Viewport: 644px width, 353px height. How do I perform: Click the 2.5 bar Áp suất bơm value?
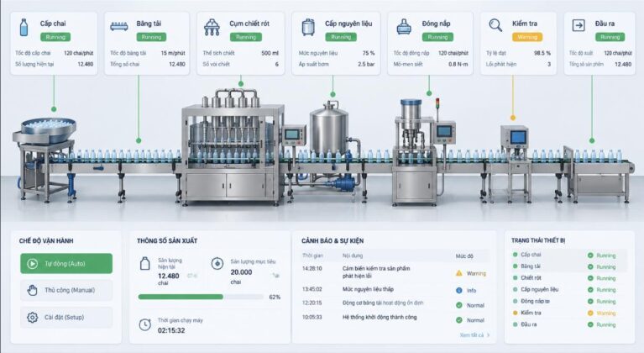tap(366, 64)
